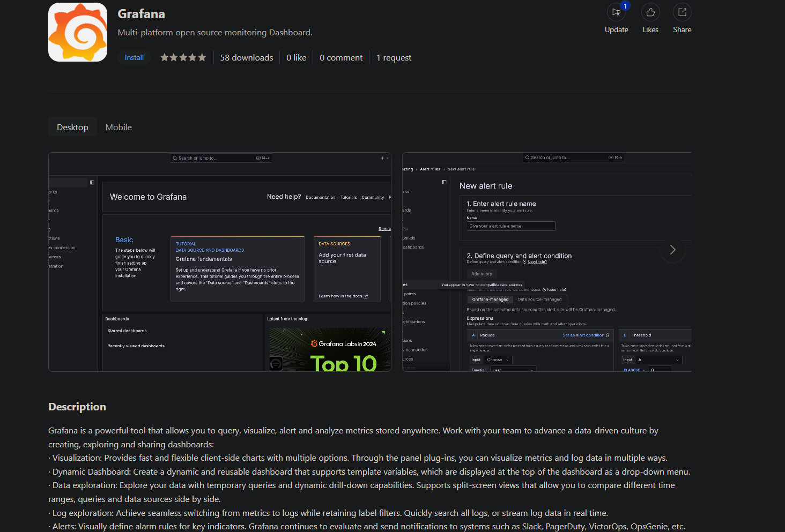Open the 1 request link
The width and height of the screenshot is (785, 532).
pyautogui.click(x=394, y=57)
